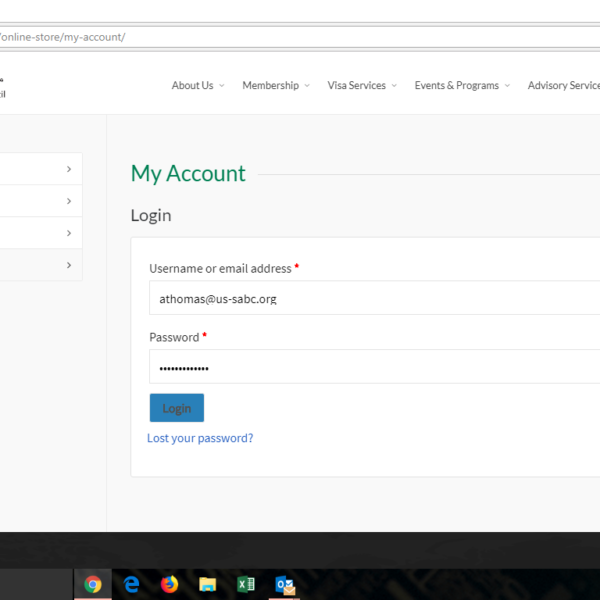The image size is (600, 600).
Task: Expand the first sidebar row chevron
Action: tap(68, 169)
